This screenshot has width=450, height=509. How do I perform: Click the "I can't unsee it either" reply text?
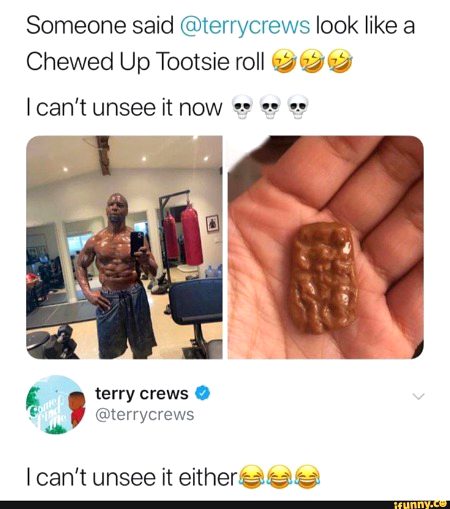(132, 478)
